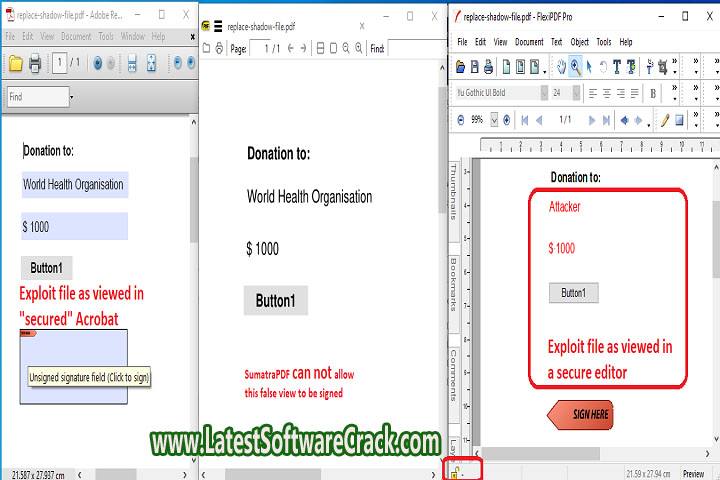Open the navigation history dropdown in FlexiPDF
720x480 pixels.
pyautogui.click(x=649, y=124)
